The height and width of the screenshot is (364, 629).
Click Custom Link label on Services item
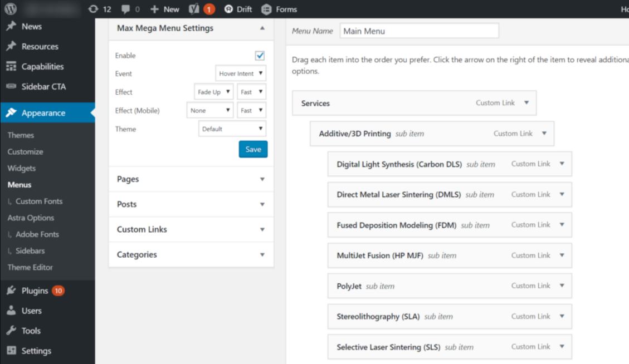[495, 102]
